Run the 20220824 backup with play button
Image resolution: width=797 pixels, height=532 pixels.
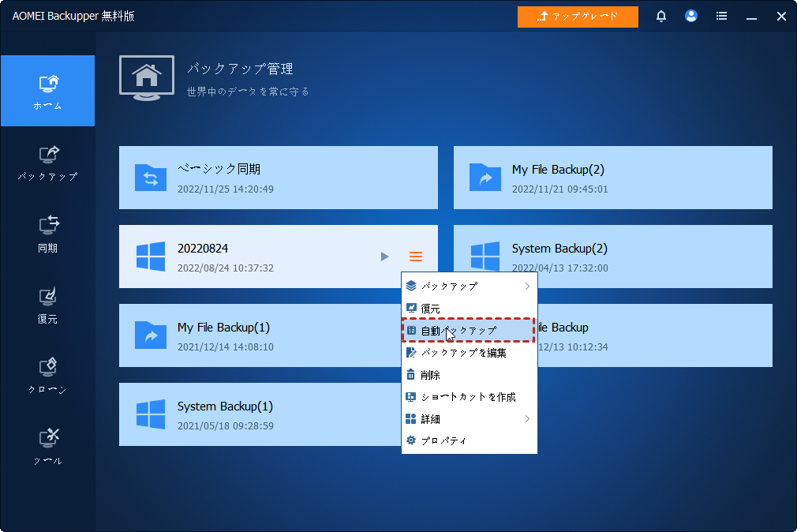click(x=385, y=257)
